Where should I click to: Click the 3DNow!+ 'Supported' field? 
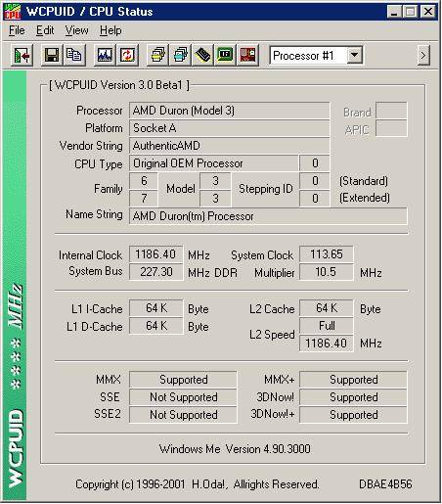point(353,415)
